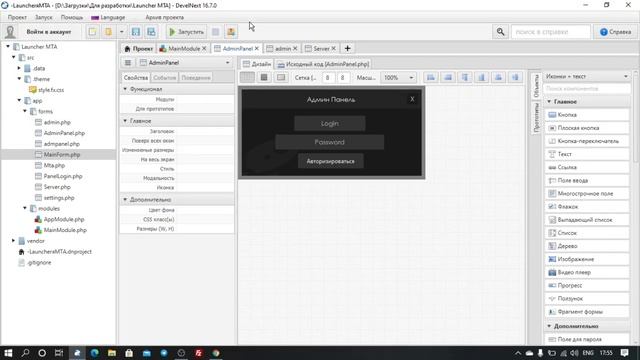
Task: Click the build project toolbar icon
Action: pyautogui.click(x=231, y=32)
